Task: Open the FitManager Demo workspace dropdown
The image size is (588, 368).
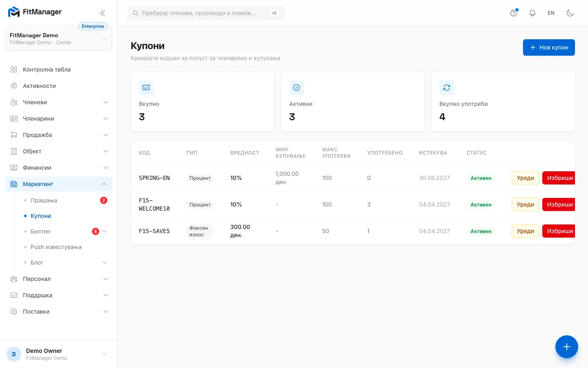Action: click(x=58, y=38)
